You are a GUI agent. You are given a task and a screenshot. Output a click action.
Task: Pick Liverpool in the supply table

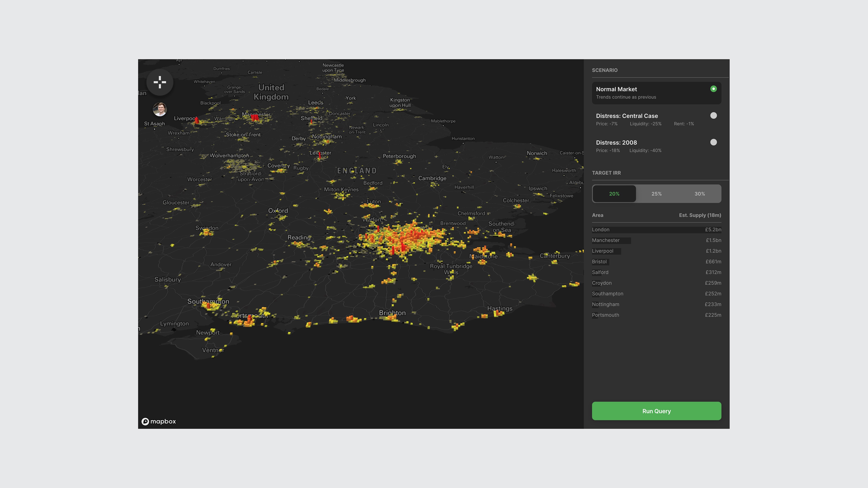[656, 251]
